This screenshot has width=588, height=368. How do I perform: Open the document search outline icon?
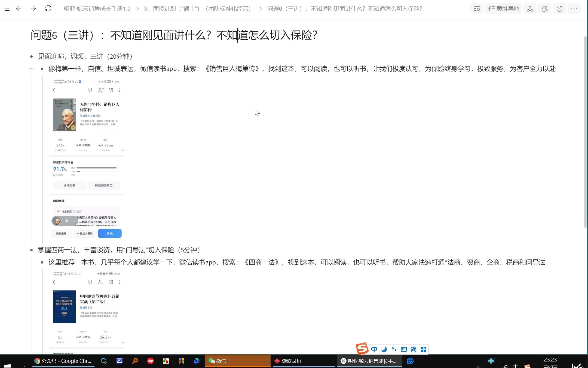[x=477, y=9]
